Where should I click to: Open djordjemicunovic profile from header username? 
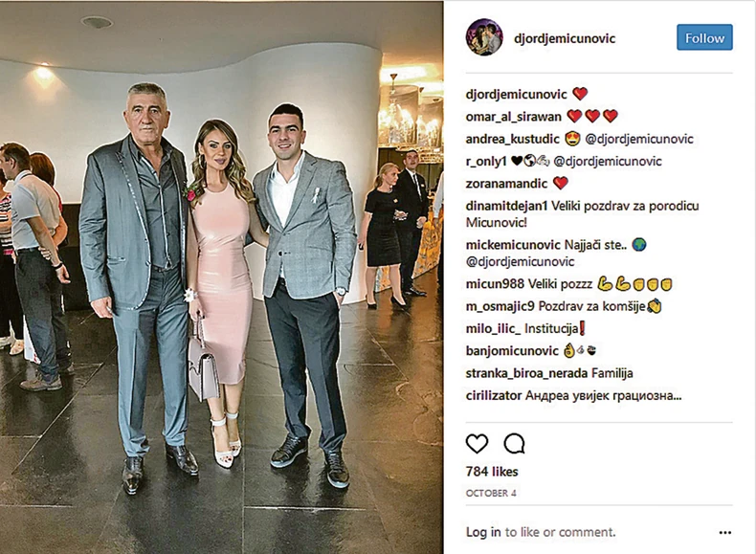[x=565, y=38]
